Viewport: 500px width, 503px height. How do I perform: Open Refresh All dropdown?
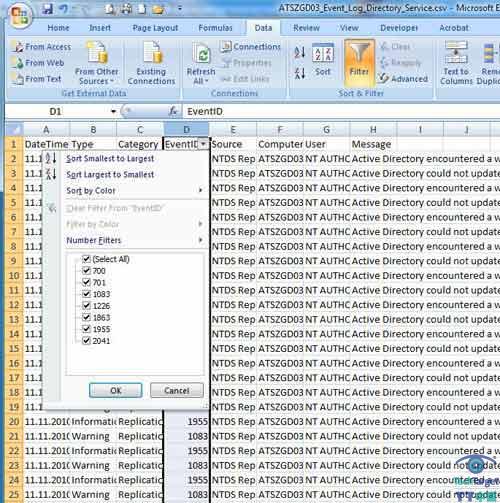tap(201, 63)
